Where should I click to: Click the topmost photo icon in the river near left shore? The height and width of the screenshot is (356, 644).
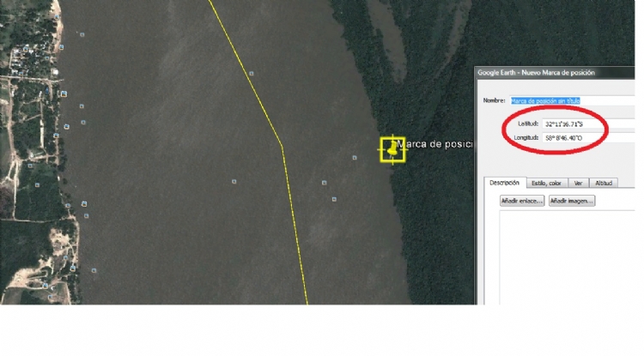point(82,34)
